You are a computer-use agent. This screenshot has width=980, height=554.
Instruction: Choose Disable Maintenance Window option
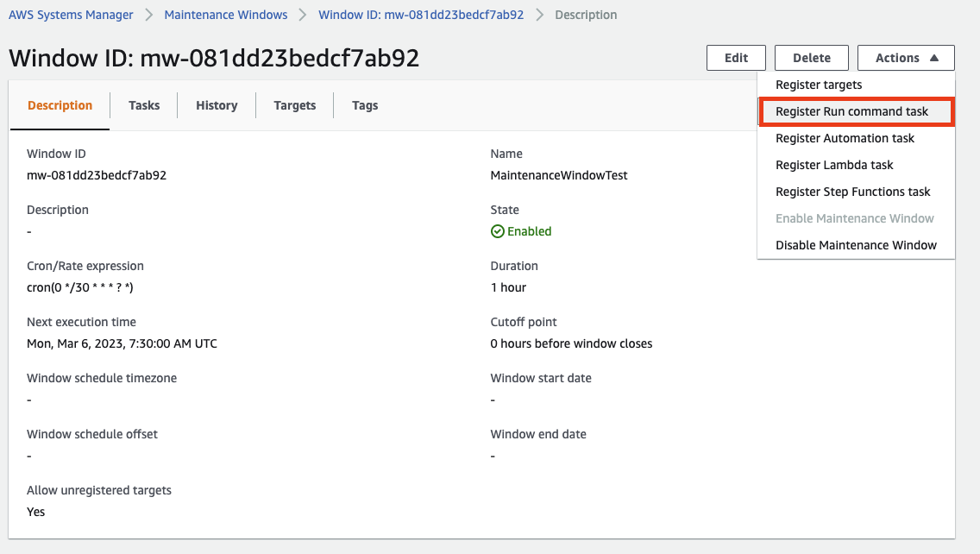pyautogui.click(x=856, y=245)
